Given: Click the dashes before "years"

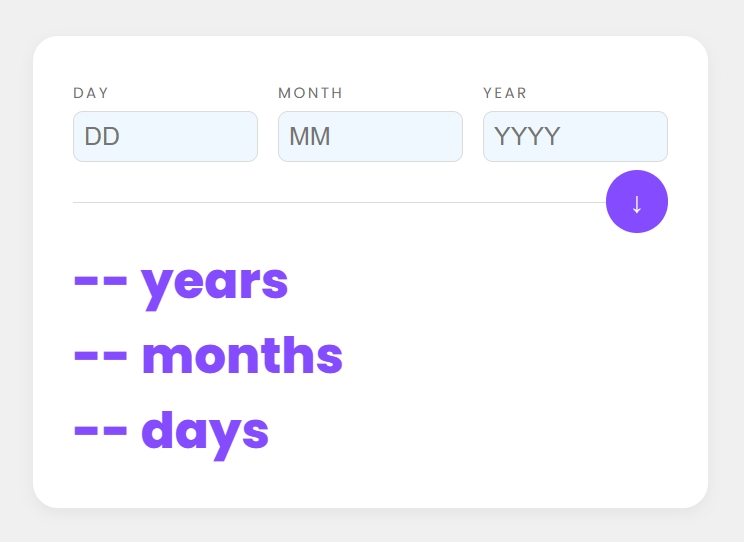Looking at the screenshot, I should [100, 283].
